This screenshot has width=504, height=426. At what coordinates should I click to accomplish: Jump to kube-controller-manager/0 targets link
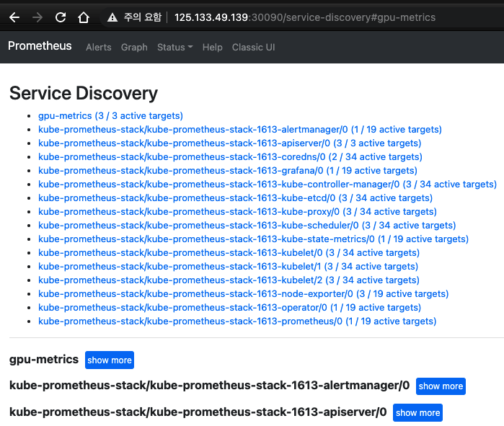coord(268,185)
